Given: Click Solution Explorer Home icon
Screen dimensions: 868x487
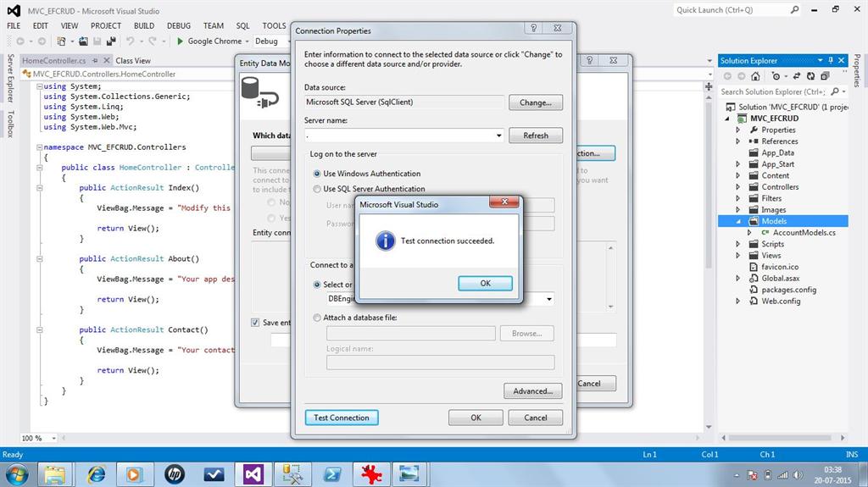Looking at the screenshot, I should pyautogui.click(x=755, y=76).
